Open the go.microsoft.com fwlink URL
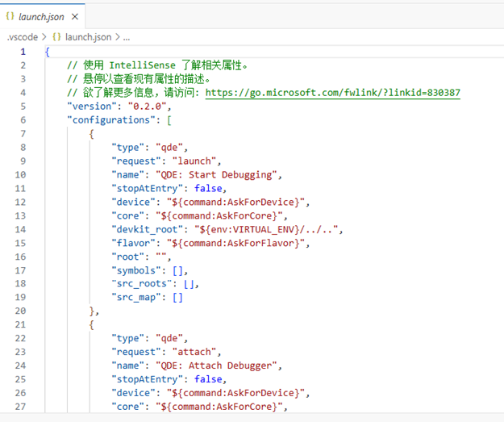 click(333, 93)
